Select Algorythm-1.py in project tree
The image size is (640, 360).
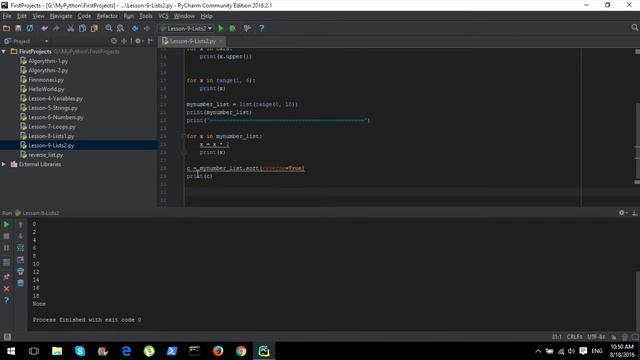click(x=48, y=61)
